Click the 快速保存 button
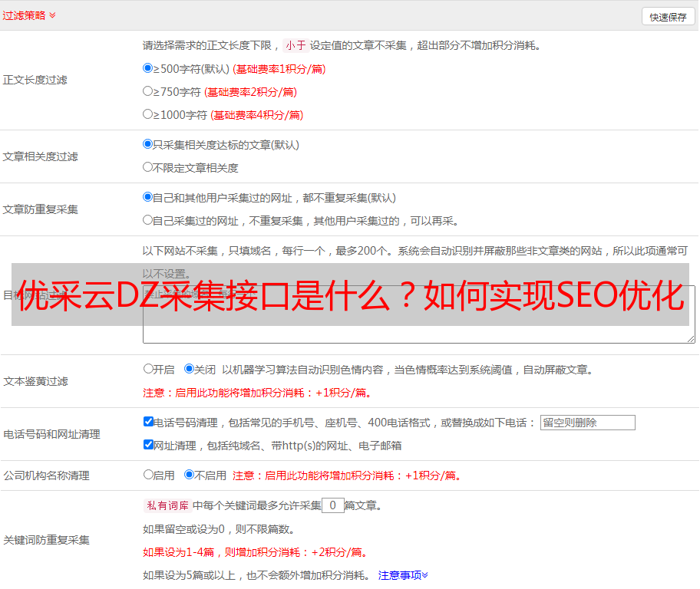Viewport: 700px width, 589px height. click(x=668, y=17)
